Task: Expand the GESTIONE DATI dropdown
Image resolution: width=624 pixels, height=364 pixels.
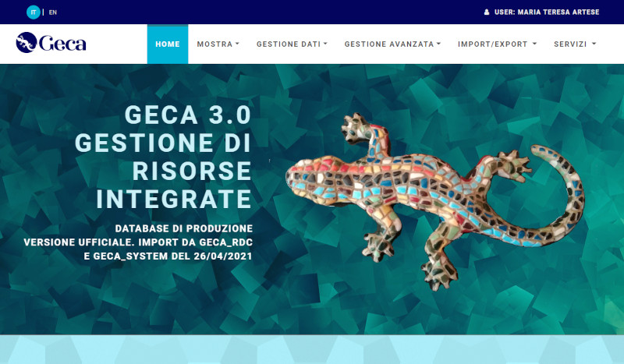Action: pos(292,44)
